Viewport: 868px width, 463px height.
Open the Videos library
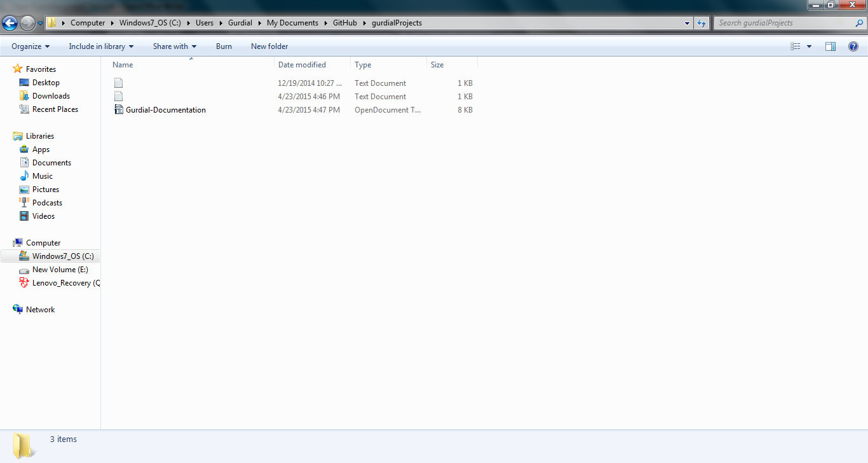click(x=43, y=216)
